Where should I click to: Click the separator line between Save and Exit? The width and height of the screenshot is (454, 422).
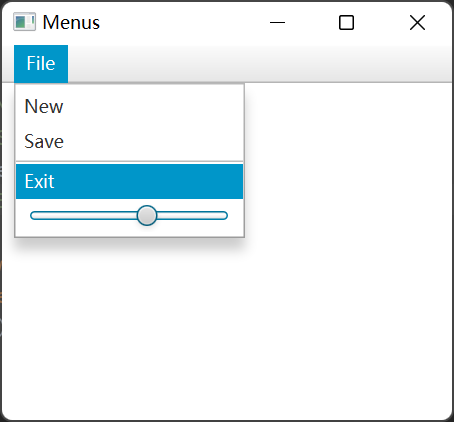[x=129, y=161]
